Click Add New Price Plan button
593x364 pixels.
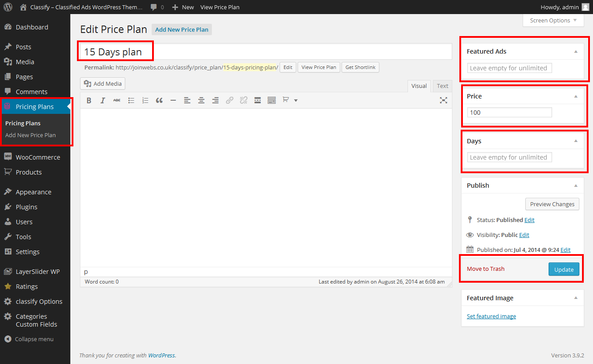tap(182, 29)
